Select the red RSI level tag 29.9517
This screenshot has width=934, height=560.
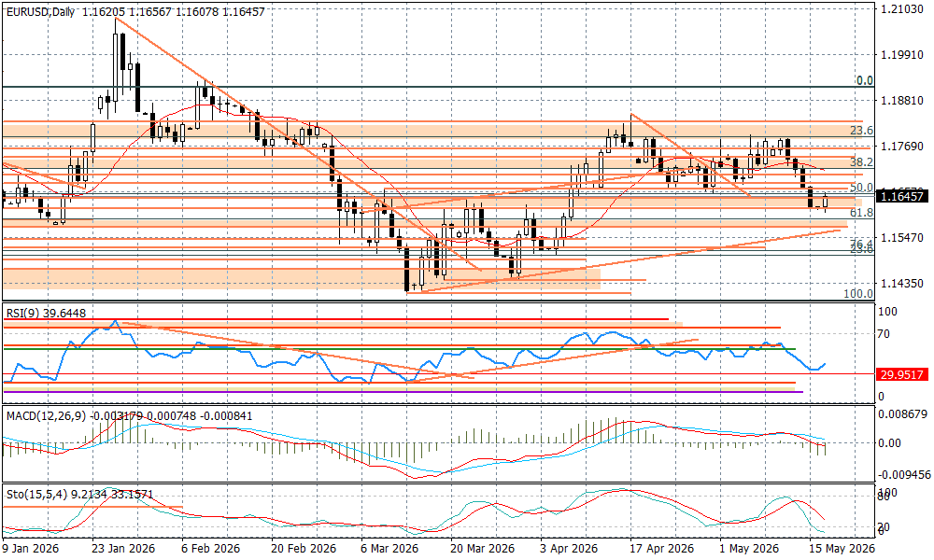[x=902, y=374]
